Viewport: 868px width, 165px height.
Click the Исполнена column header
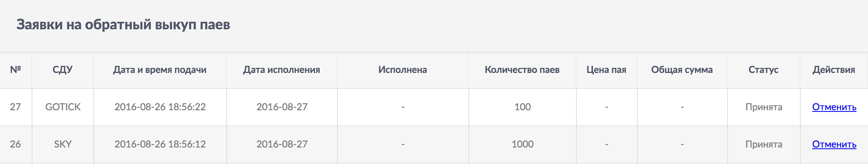tap(402, 70)
